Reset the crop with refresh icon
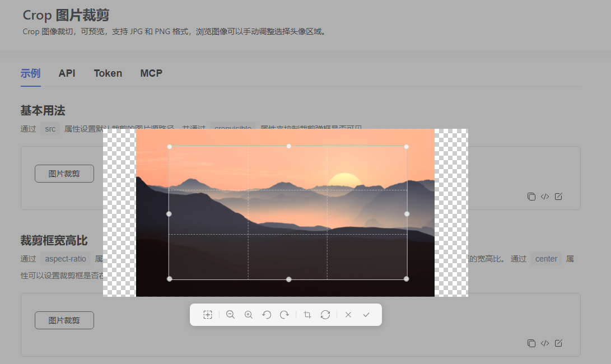Viewport: 611px width, 364px height. (x=325, y=315)
